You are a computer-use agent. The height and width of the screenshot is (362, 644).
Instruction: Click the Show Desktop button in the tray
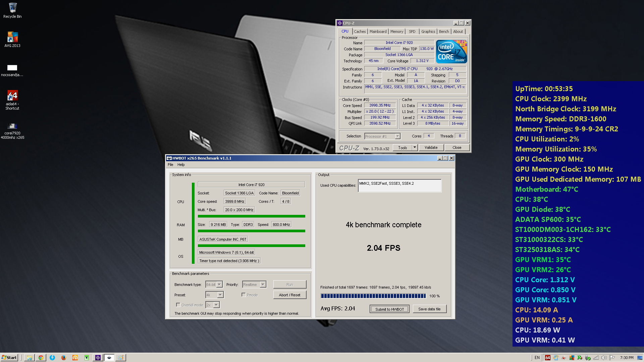640,358
